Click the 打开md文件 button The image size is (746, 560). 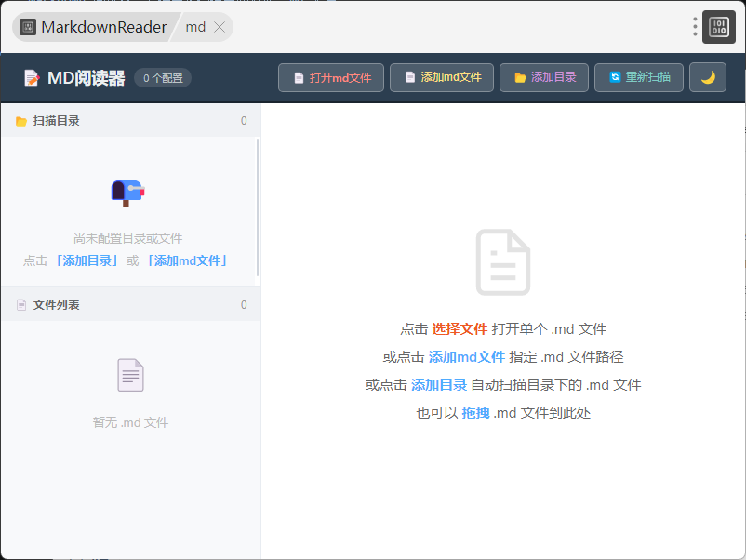(x=330, y=77)
